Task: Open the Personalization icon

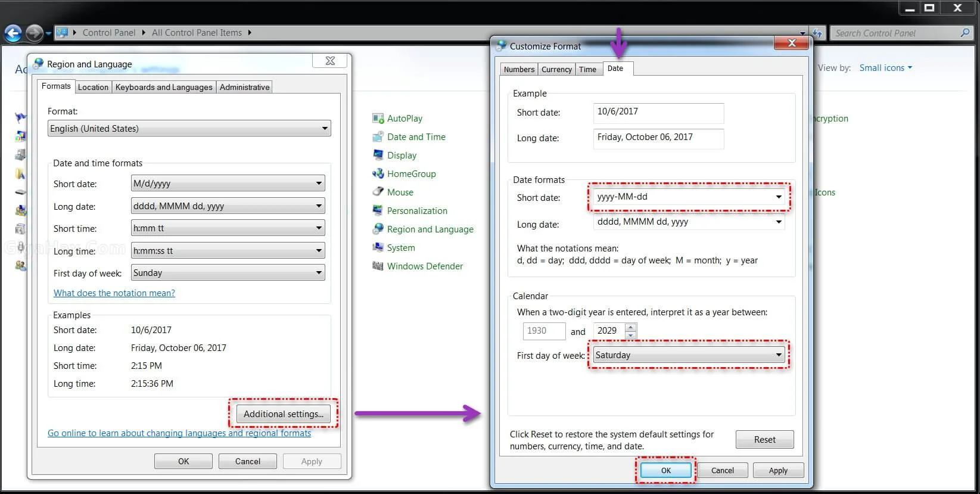Action: (378, 211)
